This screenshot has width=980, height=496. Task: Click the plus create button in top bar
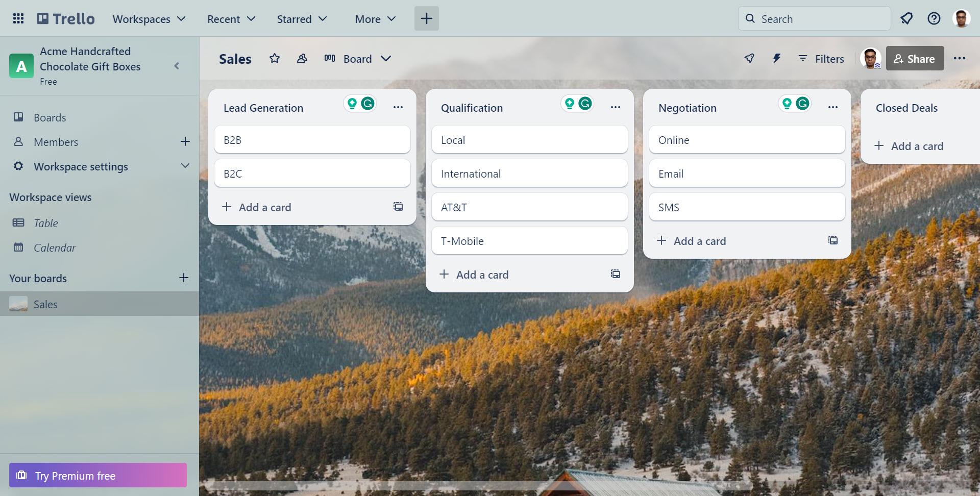pyautogui.click(x=427, y=19)
